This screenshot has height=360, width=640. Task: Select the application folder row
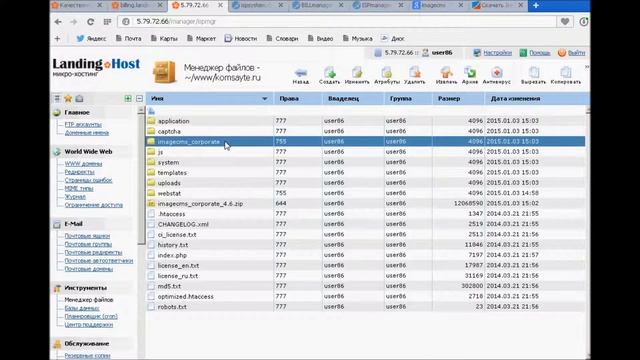tap(366, 121)
